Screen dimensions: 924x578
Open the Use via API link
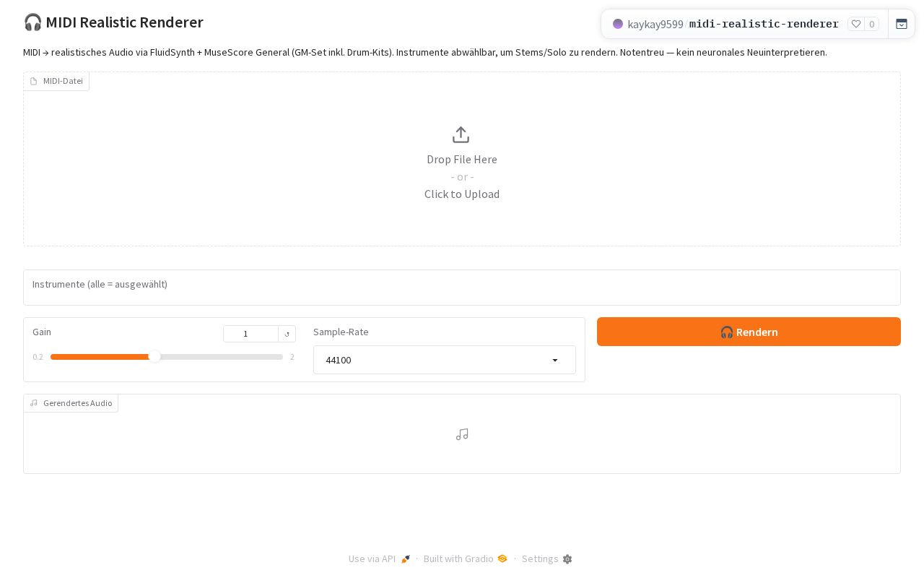point(379,559)
